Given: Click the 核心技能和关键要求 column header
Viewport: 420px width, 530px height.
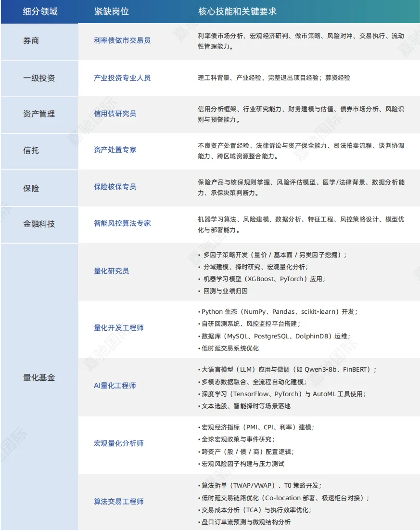Looking at the screenshot, I should coord(237,12).
